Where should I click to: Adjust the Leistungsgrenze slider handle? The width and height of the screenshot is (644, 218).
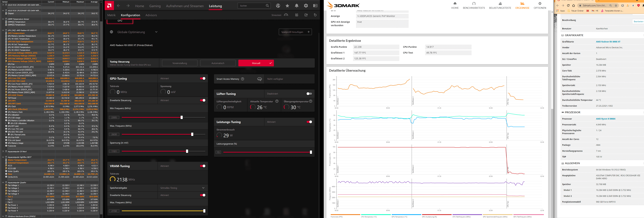(311, 152)
